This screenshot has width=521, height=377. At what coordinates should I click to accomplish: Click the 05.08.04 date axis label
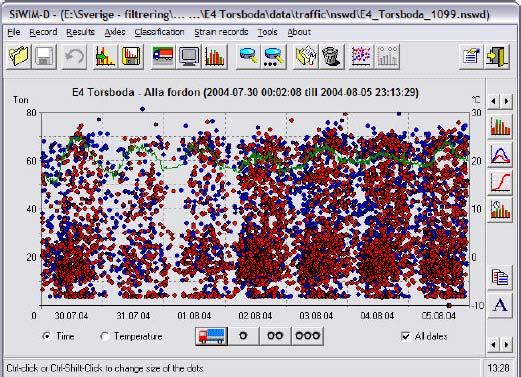point(438,315)
